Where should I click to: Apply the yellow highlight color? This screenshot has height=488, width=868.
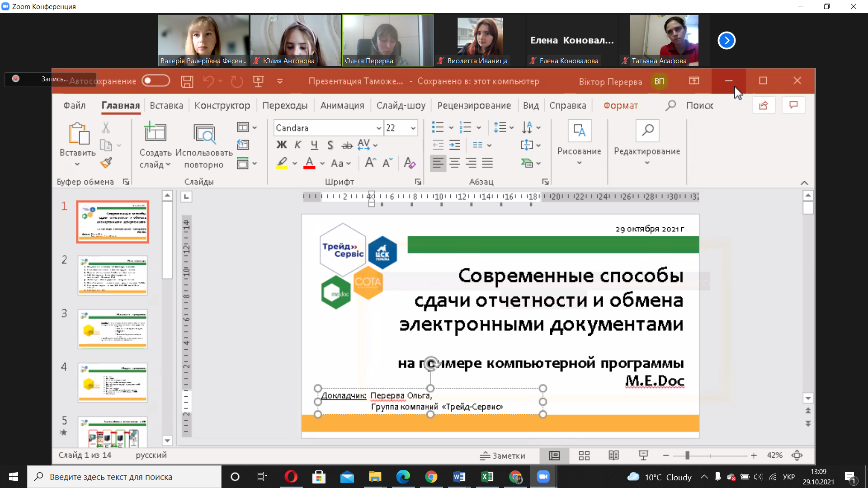pyautogui.click(x=282, y=163)
